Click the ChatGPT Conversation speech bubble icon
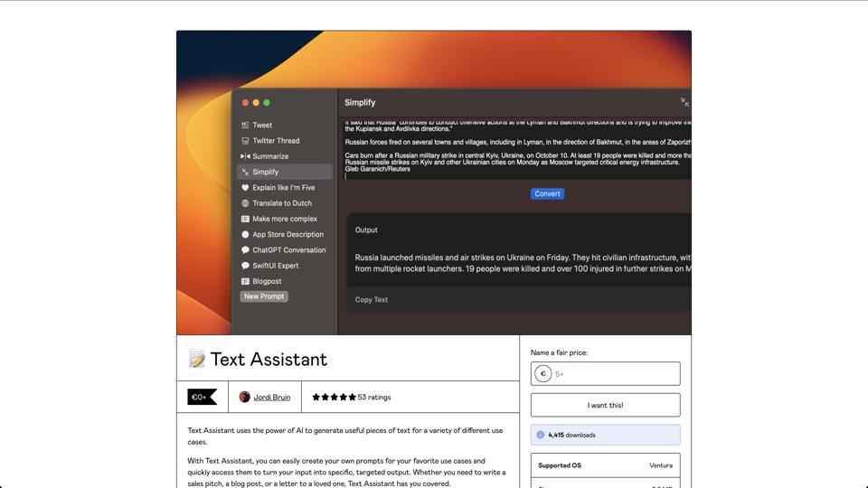Viewport: 868px width, 488px height. [x=245, y=250]
